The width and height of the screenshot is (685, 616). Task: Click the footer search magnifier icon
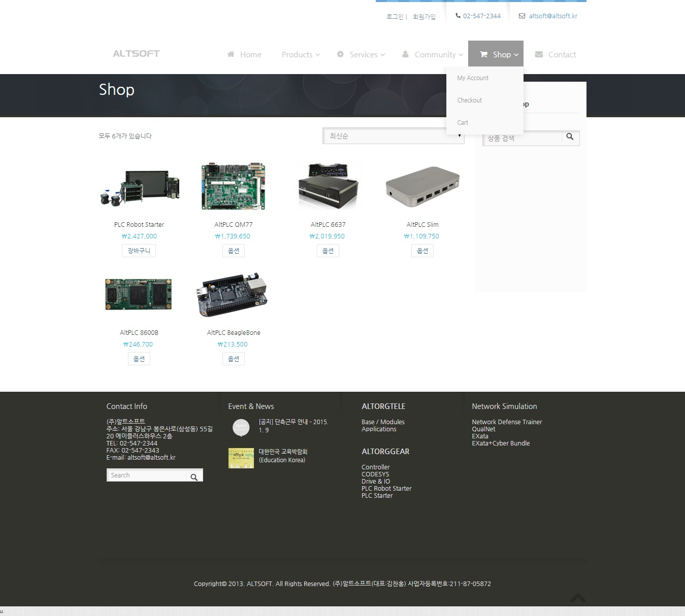pos(194,477)
